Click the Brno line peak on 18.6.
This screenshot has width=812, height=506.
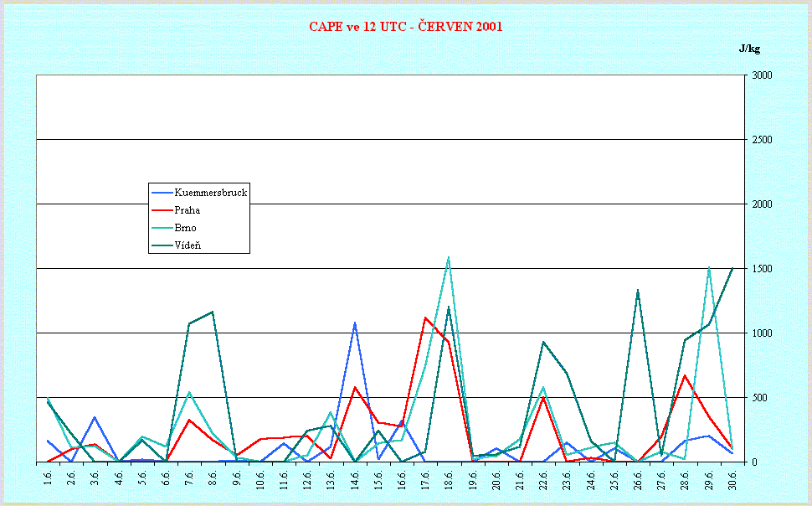[449, 258]
